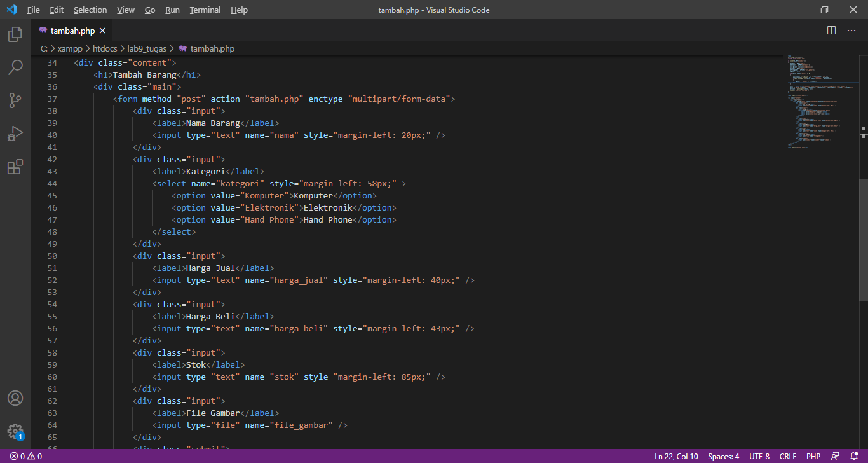Click the Run and Debug icon
The width and height of the screenshot is (868, 463).
(x=15, y=134)
